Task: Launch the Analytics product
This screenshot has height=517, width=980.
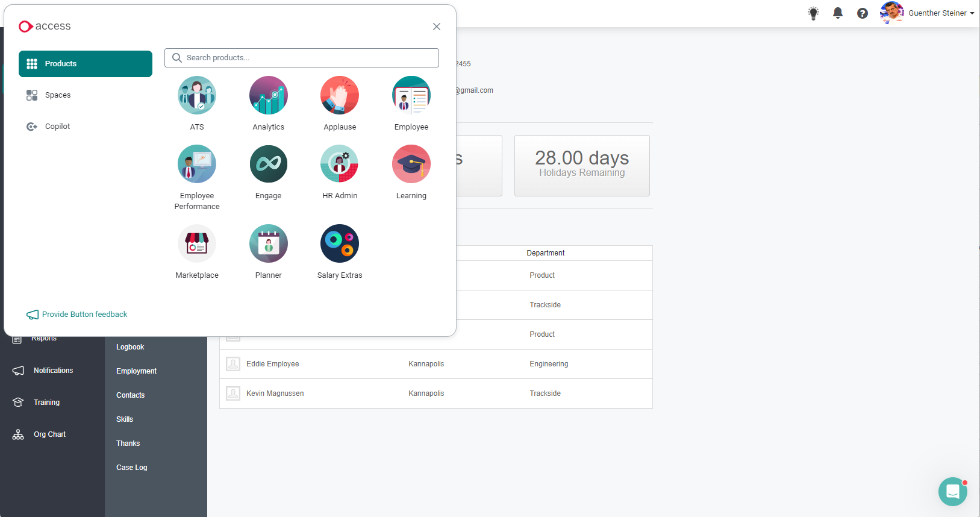Action: click(x=269, y=95)
